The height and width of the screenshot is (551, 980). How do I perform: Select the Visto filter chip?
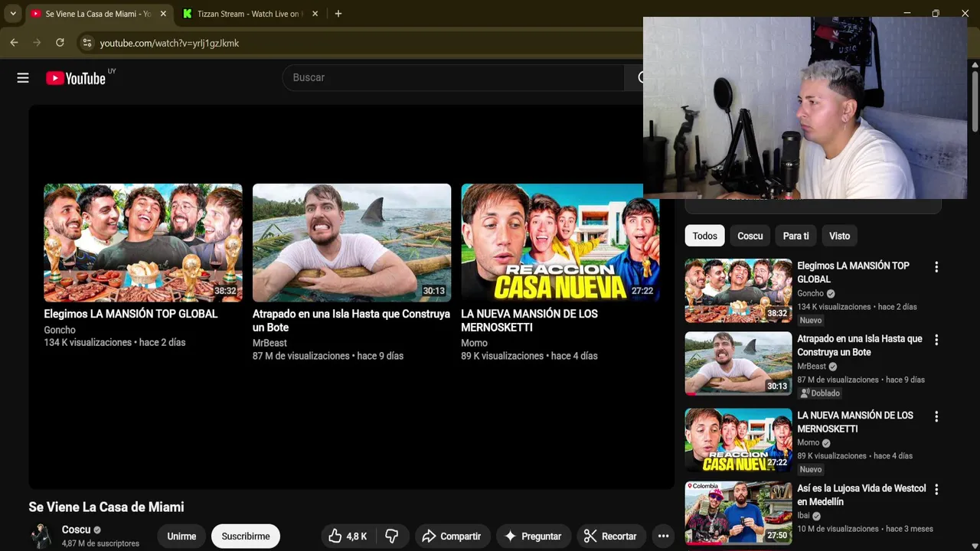pyautogui.click(x=840, y=236)
